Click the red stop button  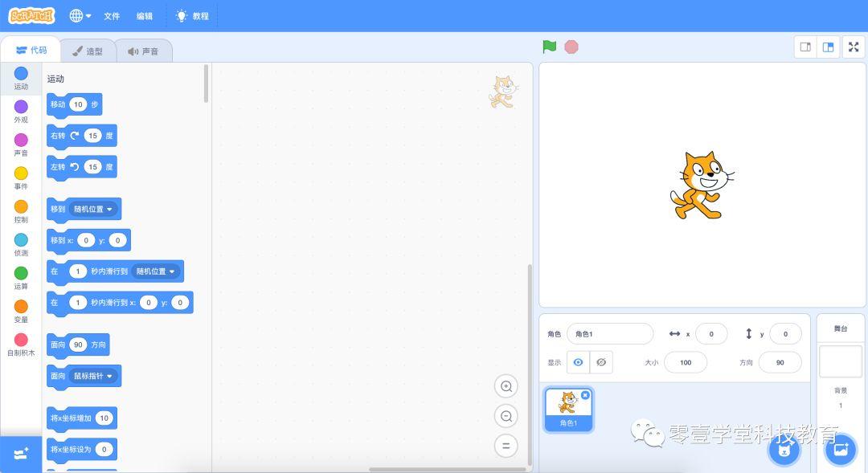571,47
